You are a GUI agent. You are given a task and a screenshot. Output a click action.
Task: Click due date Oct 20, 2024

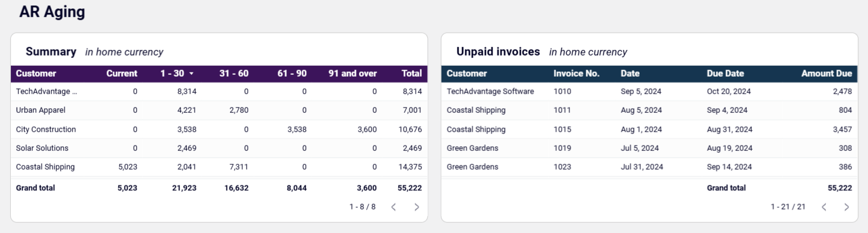tap(729, 92)
